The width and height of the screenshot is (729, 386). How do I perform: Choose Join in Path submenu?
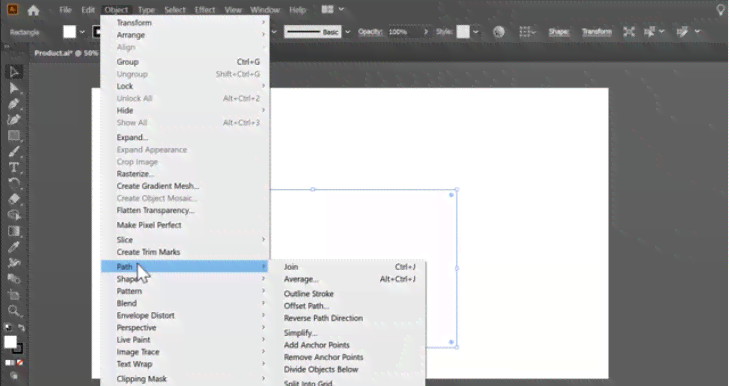[348, 267]
